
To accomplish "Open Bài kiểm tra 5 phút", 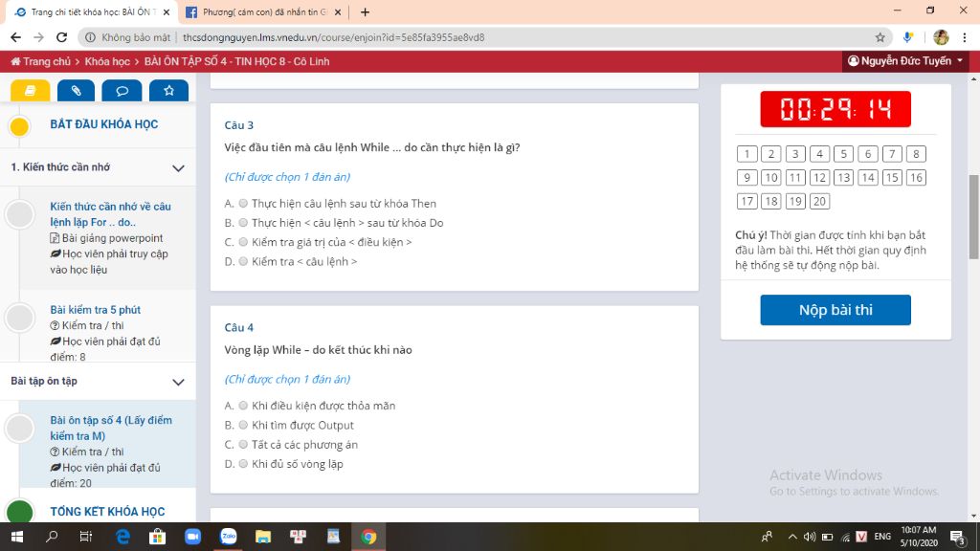I will pos(95,310).
